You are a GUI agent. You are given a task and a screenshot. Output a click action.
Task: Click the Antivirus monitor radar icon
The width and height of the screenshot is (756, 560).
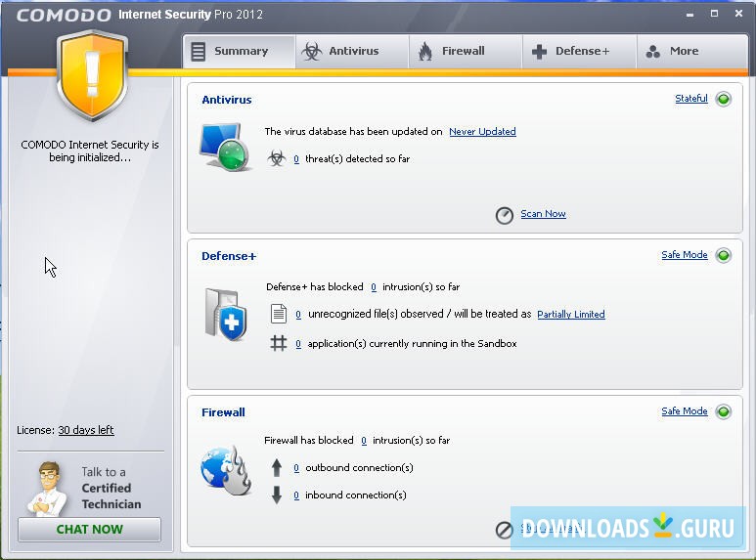coord(226,147)
